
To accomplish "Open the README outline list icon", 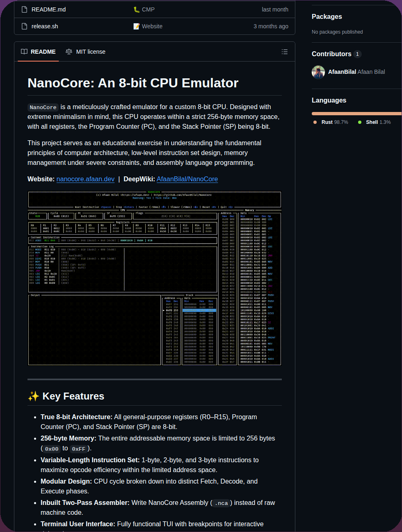I will [x=285, y=52].
